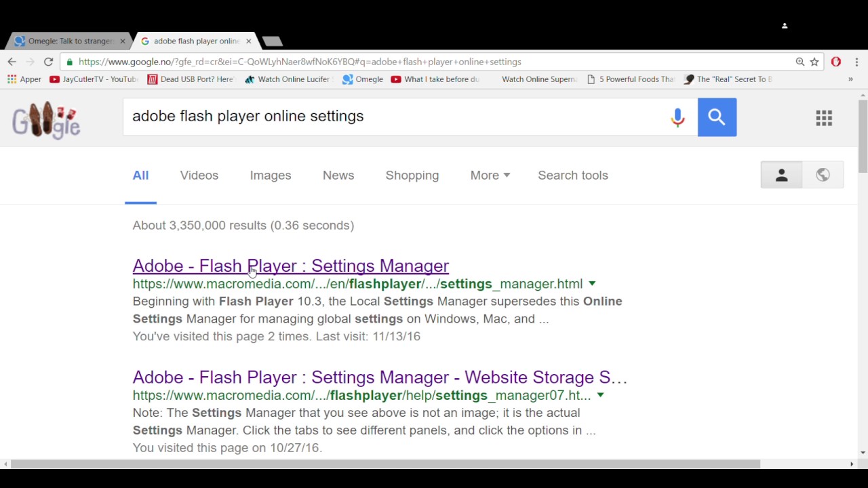Click the 'Note: The Settings Manager' snippet

364,422
